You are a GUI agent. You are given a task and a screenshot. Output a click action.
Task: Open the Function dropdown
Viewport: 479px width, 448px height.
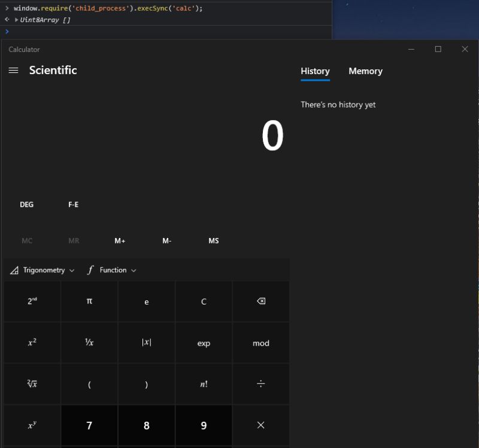tap(113, 270)
